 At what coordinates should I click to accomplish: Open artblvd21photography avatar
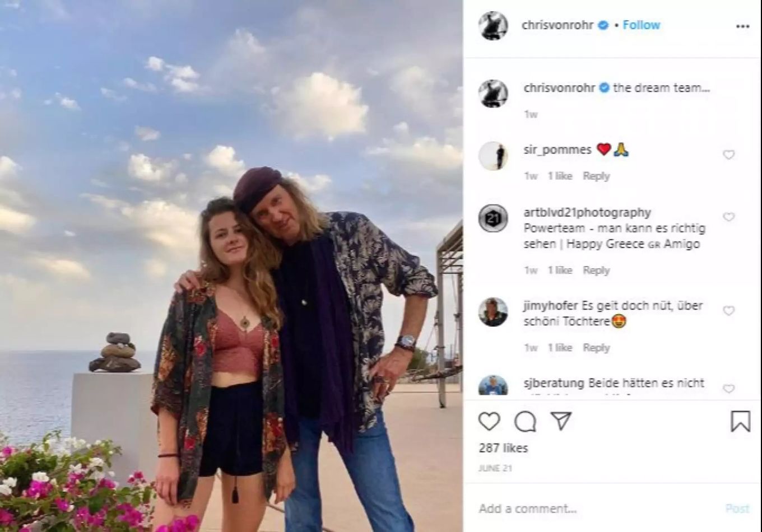tap(493, 218)
